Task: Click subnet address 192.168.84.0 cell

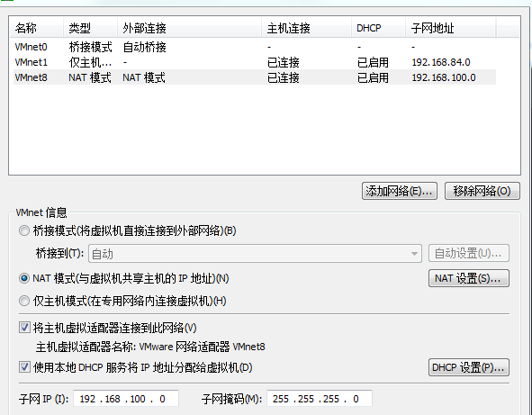Action: coord(441,62)
